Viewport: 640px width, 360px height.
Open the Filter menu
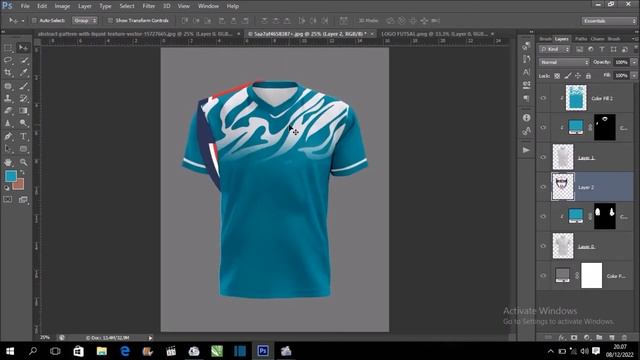pos(149,6)
